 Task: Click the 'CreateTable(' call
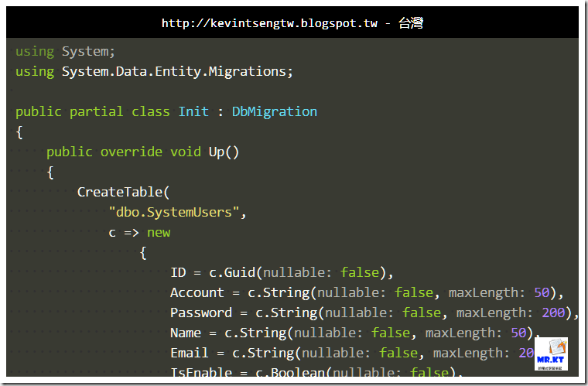coord(123,193)
